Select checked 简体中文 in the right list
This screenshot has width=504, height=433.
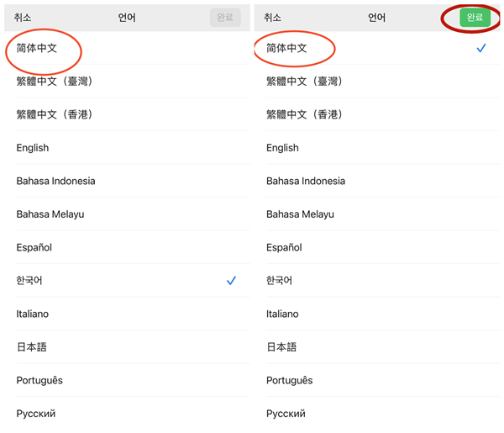coord(287,49)
